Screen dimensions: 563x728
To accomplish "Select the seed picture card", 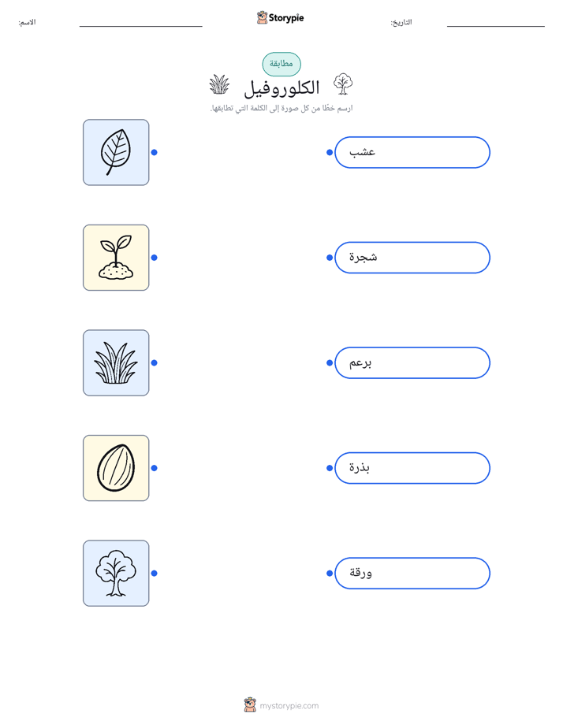I will tap(116, 468).
